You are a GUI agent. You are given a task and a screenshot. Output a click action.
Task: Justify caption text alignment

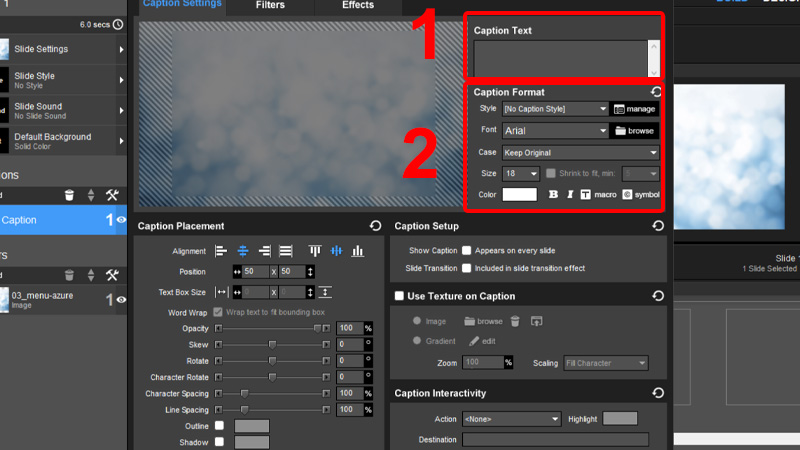pos(286,251)
